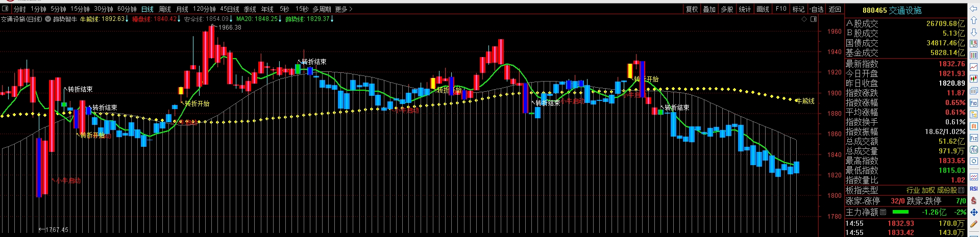Click the 多股 multi-stock button

727,9
